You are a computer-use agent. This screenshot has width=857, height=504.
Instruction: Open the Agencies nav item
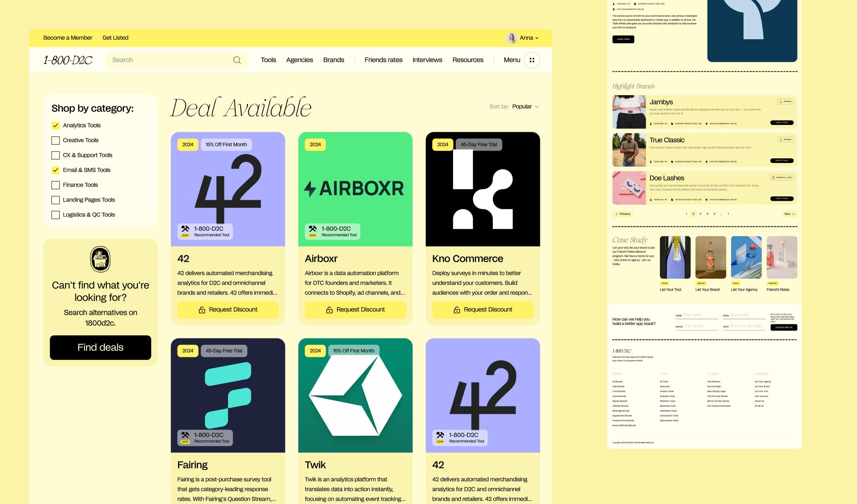coord(299,60)
